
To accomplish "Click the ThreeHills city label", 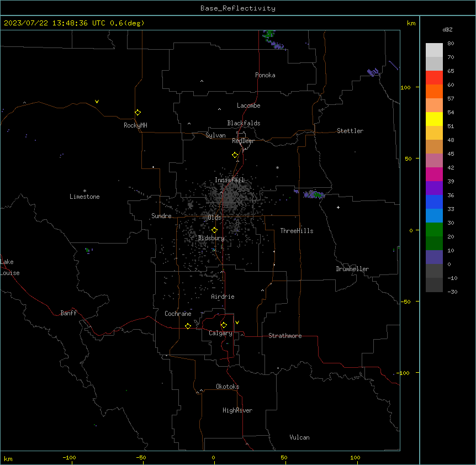I will (297, 231).
